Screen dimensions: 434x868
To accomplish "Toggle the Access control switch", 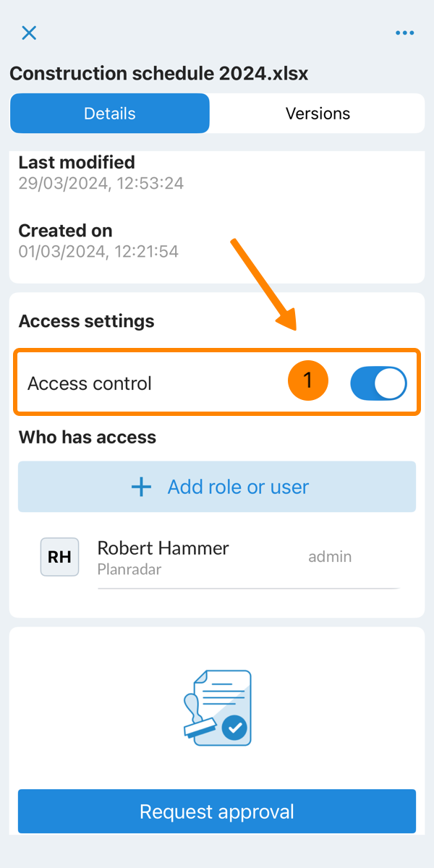I will coord(378,383).
